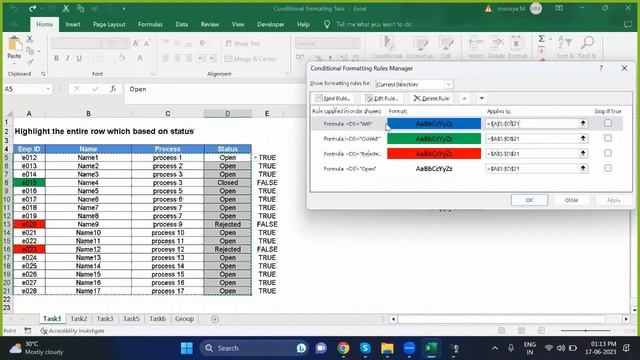Open the Data ribbon tab
Viewport: 640px width, 360px height.
pyautogui.click(x=182, y=24)
